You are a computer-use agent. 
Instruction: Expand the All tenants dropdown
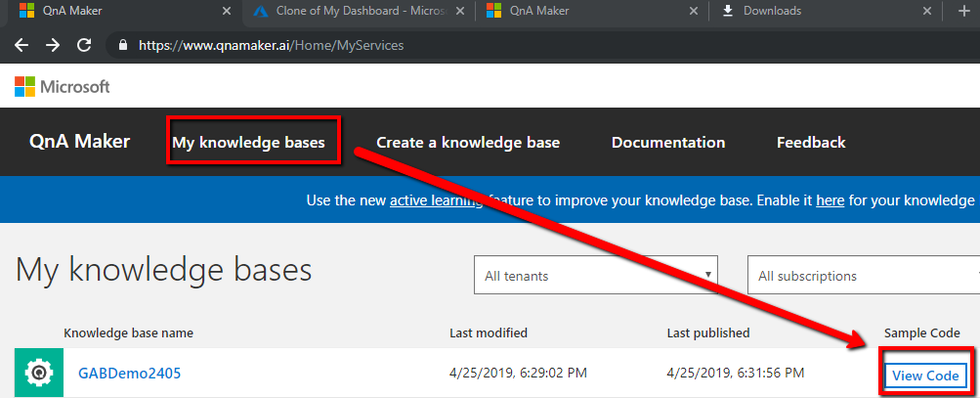coord(596,275)
